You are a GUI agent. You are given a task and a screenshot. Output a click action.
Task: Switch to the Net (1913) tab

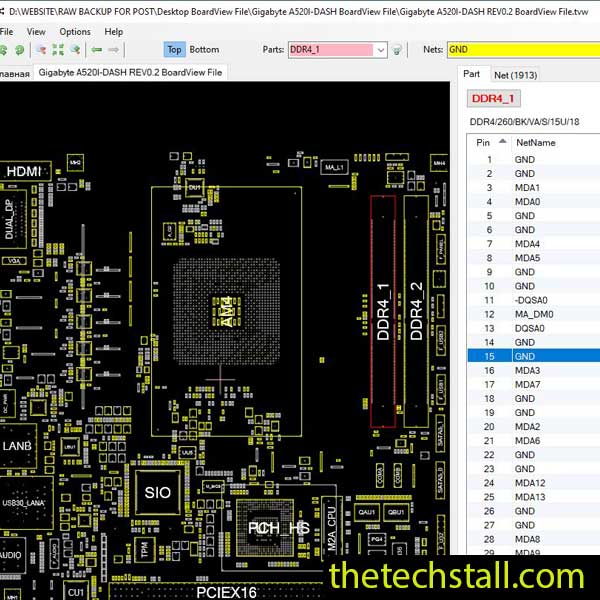(515, 74)
